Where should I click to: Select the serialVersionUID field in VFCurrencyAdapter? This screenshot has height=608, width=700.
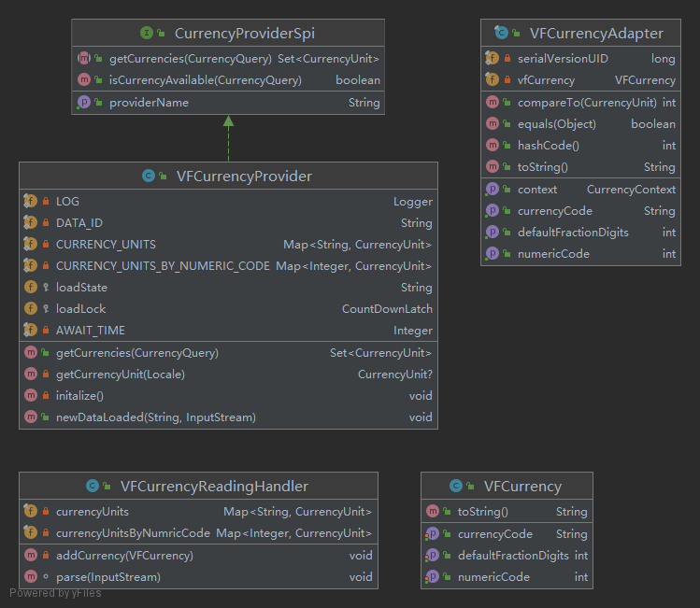click(x=580, y=59)
